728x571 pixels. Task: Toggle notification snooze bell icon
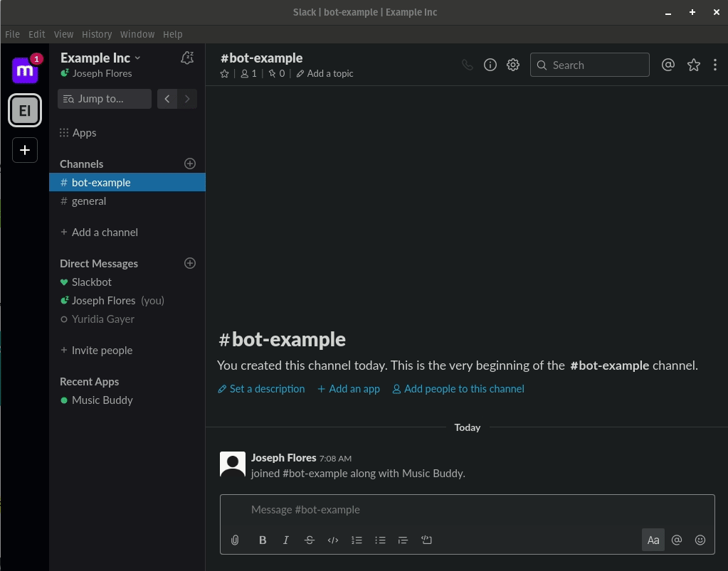coord(187,58)
